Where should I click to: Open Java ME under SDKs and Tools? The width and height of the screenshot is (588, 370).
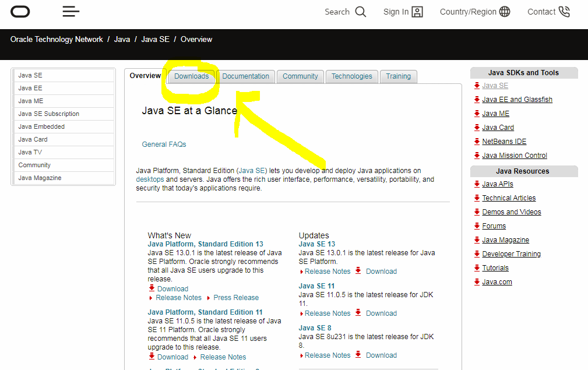tap(495, 114)
